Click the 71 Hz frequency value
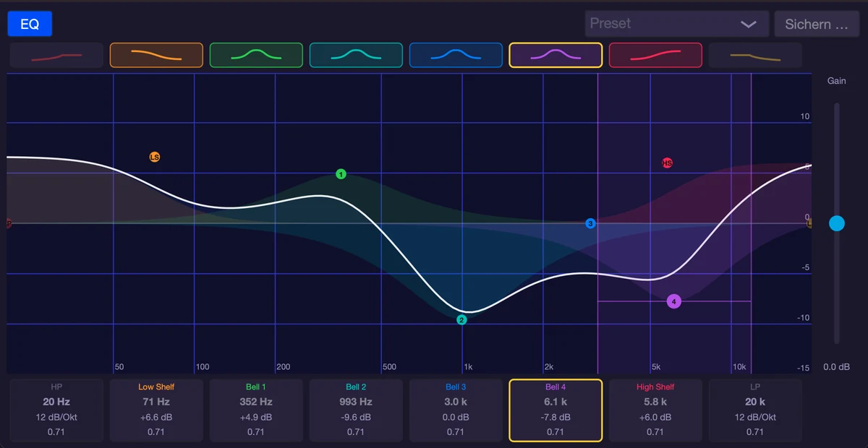The height and width of the screenshot is (448, 868). click(x=156, y=402)
